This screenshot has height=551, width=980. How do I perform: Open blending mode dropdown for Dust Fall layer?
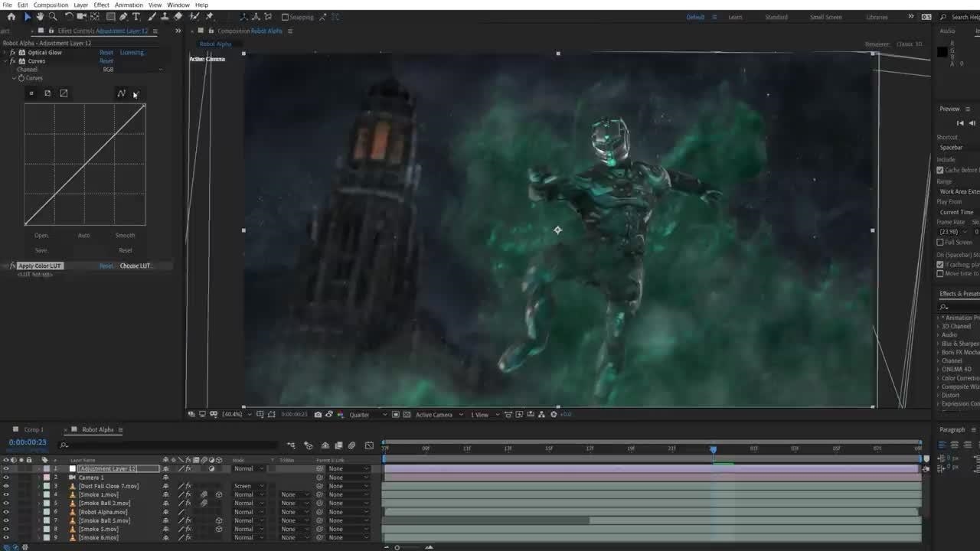249,486
